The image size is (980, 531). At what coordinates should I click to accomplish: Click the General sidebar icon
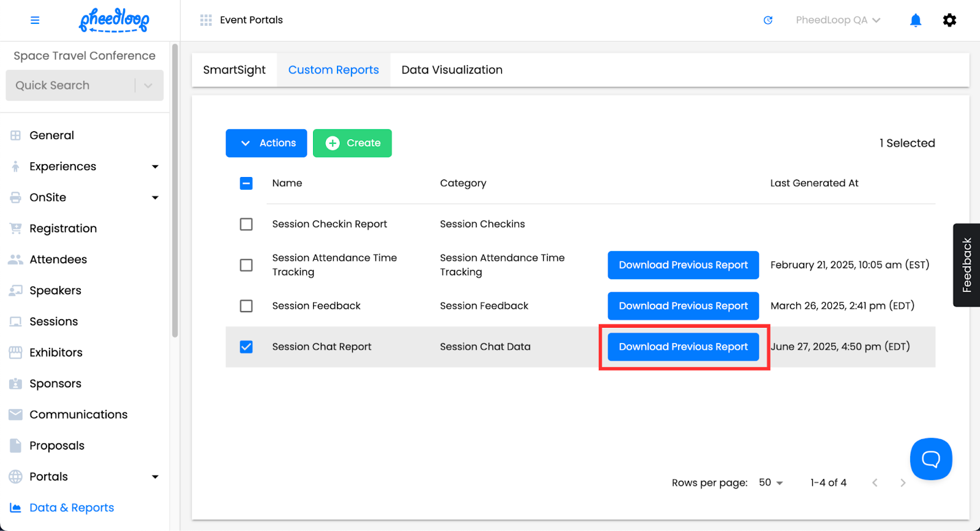pyautogui.click(x=16, y=135)
